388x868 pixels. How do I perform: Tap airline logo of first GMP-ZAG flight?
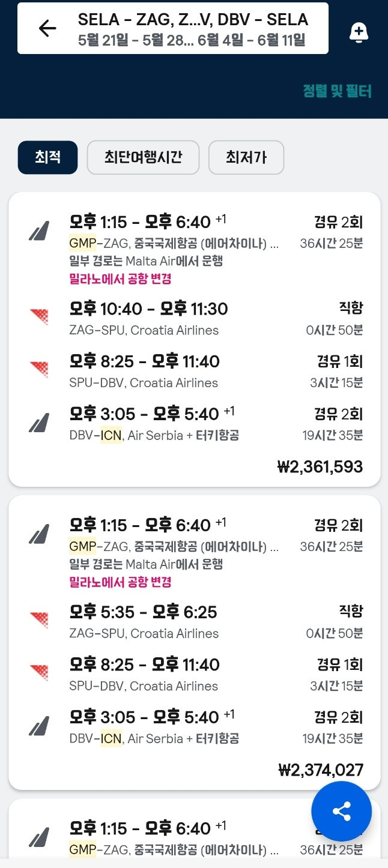(39, 231)
